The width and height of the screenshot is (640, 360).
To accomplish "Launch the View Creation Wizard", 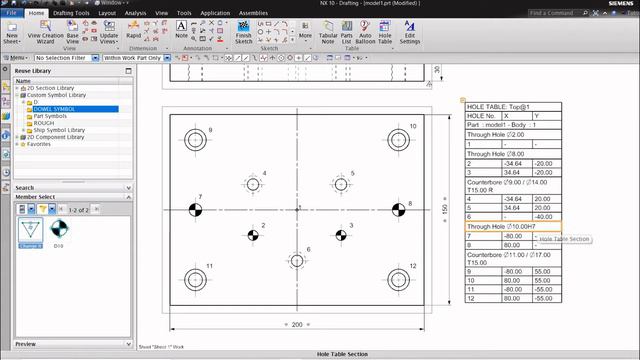I will click(x=45, y=32).
